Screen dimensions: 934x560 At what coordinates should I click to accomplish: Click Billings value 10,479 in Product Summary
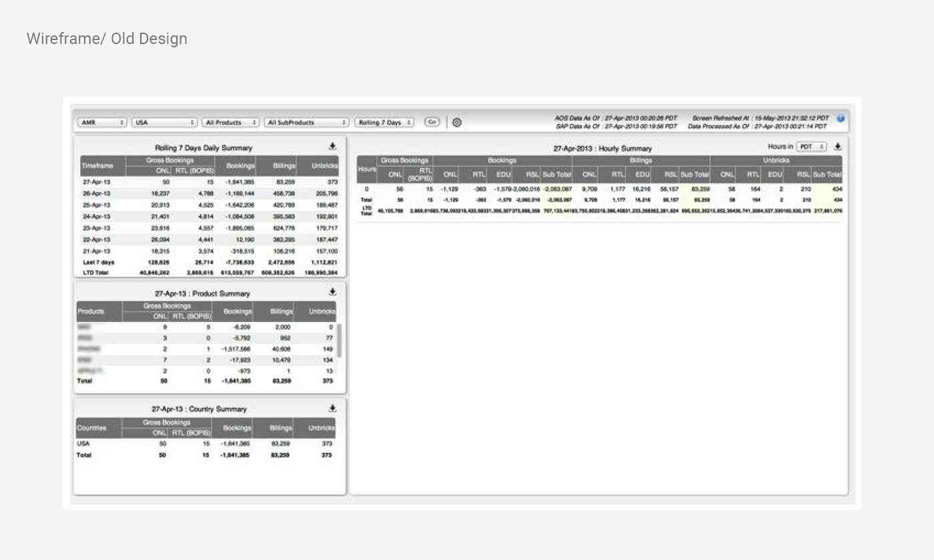[x=281, y=361]
